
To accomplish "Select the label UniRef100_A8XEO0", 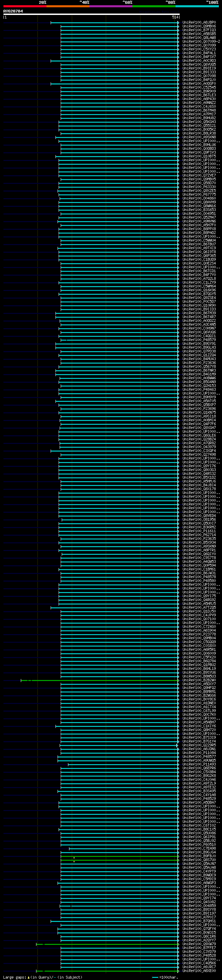I will pos(199,971).
